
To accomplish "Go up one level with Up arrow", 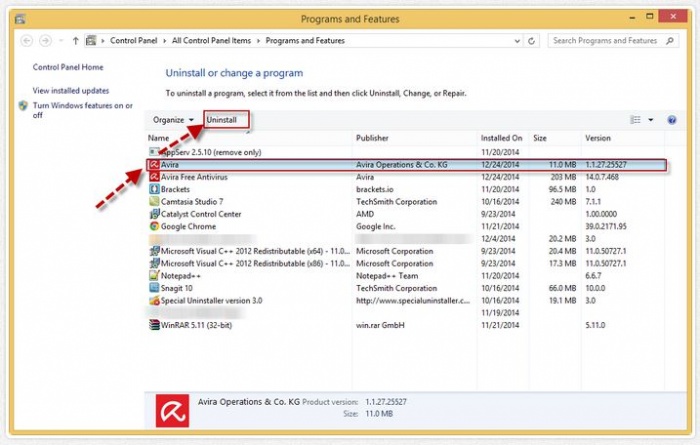I will (x=75, y=41).
